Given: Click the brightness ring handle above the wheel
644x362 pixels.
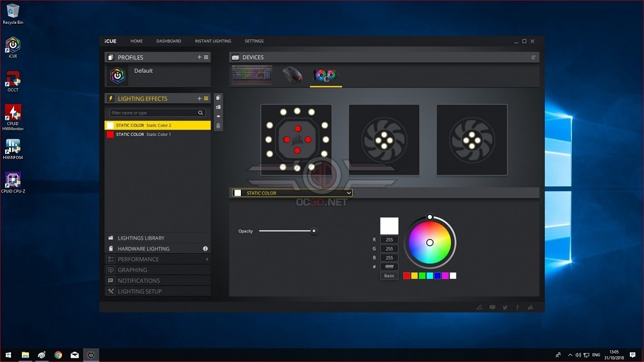Looking at the screenshot, I should 430,216.
